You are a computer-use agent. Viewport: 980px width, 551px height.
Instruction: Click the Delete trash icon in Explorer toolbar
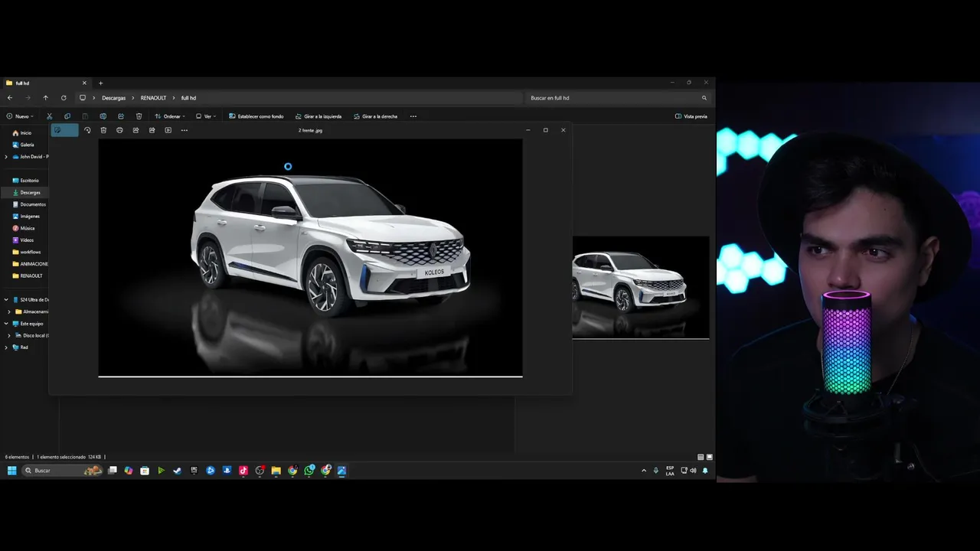point(139,116)
